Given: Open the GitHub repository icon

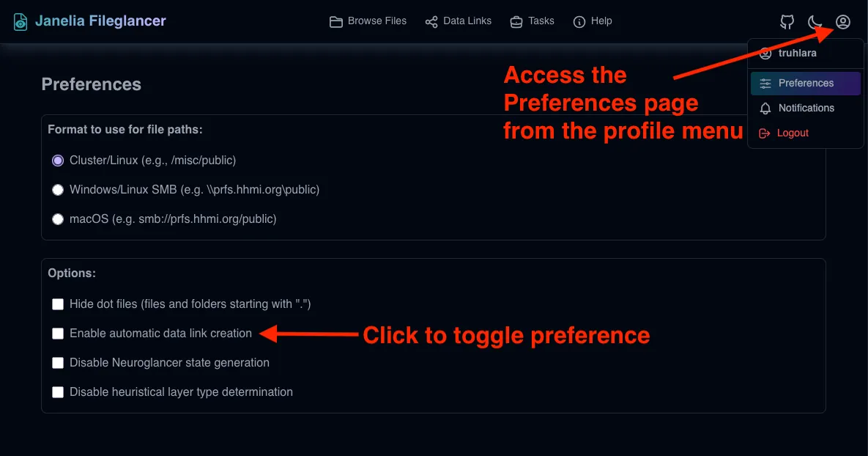Looking at the screenshot, I should click(x=787, y=22).
